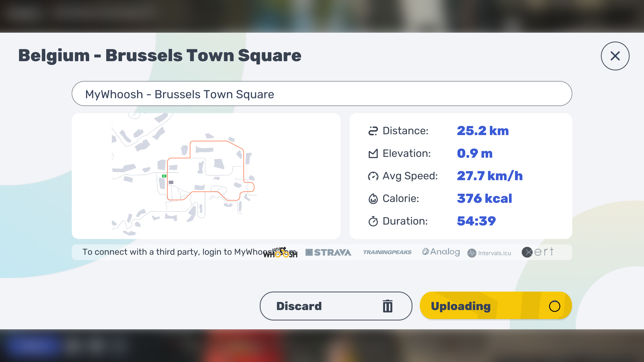Open the route map thumbnail
Image resolution: width=644 pixels, height=362 pixels.
(206, 176)
